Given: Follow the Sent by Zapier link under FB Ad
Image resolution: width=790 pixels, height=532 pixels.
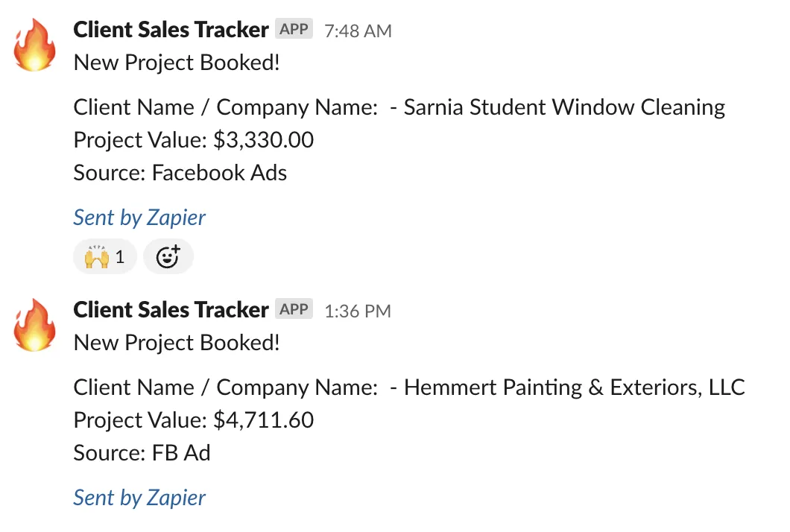Looking at the screenshot, I should point(139,498).
